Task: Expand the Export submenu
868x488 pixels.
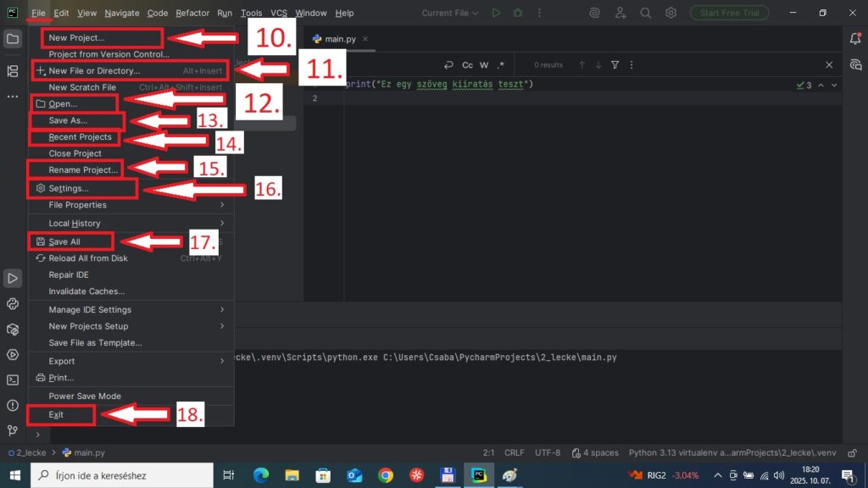Action: tap(127, 361)
